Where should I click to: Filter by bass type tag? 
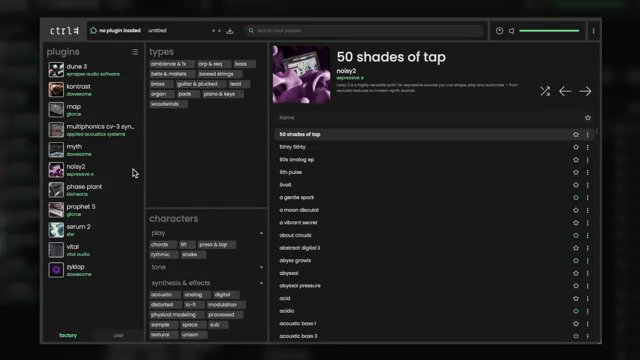tap(244, 64)
